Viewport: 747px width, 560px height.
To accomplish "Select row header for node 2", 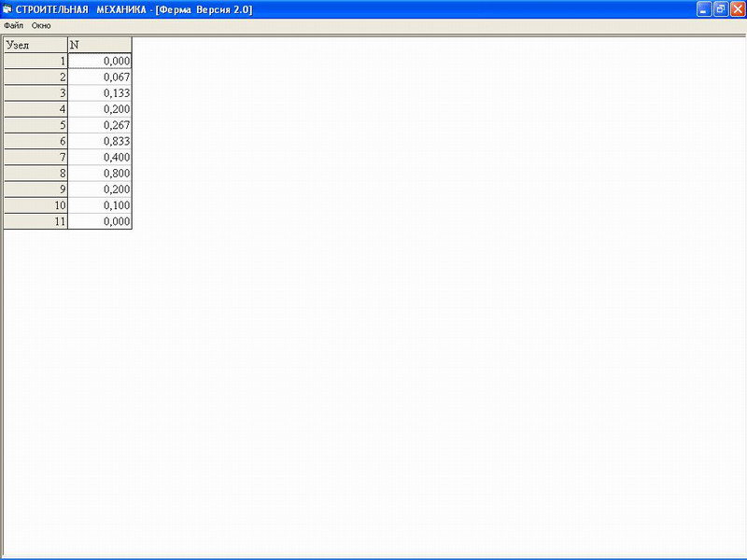I will pyautogui.click(x=35, y=77).
